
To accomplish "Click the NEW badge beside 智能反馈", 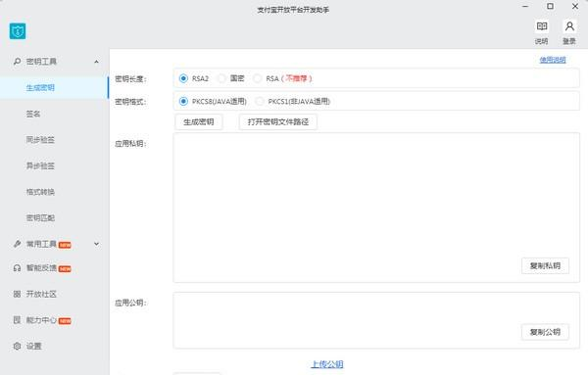I will (65, 269).
